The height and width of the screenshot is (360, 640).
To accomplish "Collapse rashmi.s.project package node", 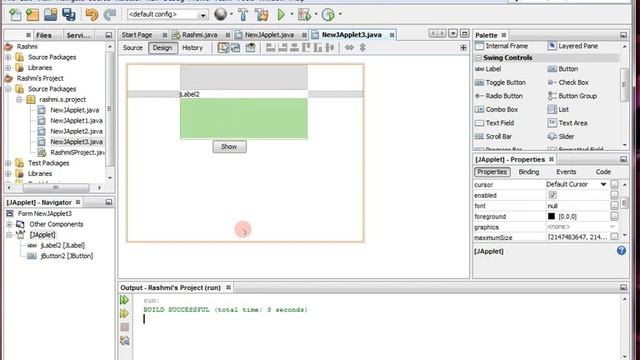I will click(x=19, y=100).
